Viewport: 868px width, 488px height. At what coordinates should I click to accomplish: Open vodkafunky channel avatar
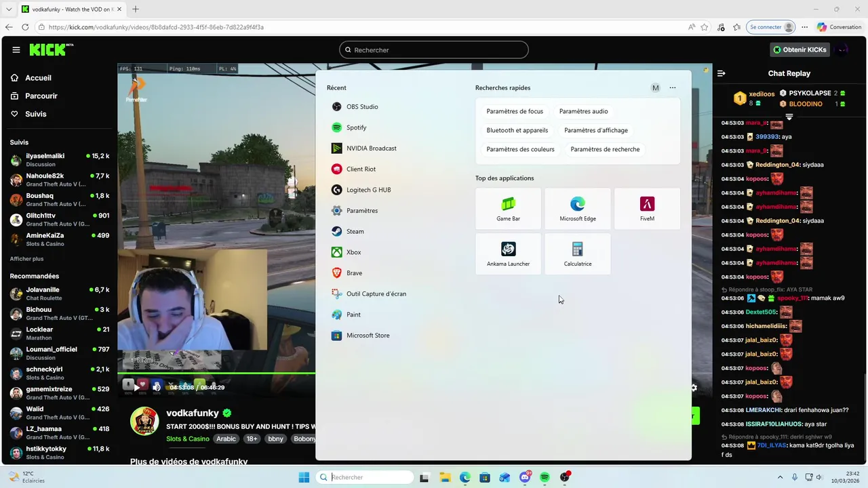pos(144,421)
